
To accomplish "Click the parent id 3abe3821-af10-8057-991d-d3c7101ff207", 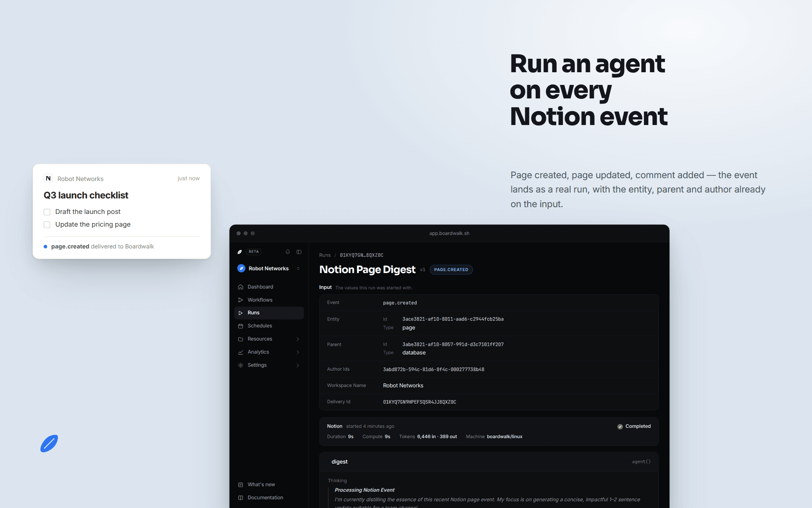I will point(453,345).
